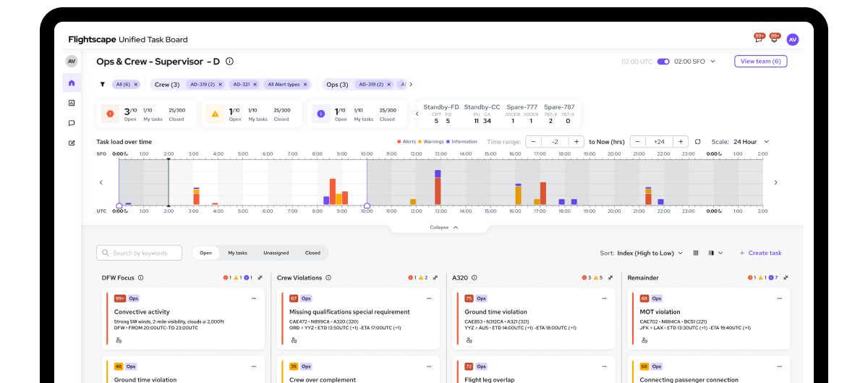This screenshot has width=868, height=383.
Task: Collapse the Remainder column icon
Action: click(x=786, y=277)
